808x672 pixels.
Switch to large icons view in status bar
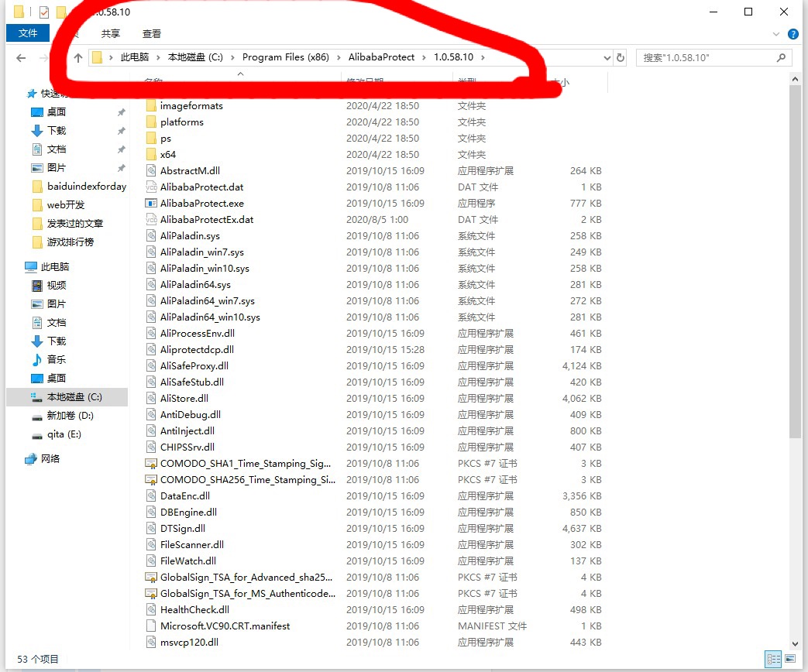(790, 659)
